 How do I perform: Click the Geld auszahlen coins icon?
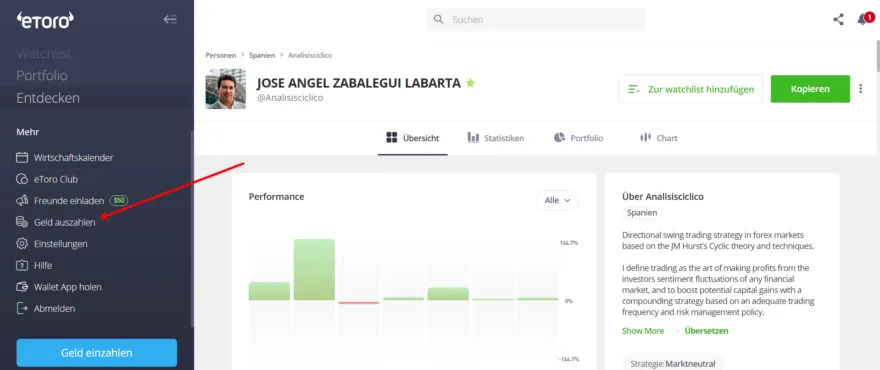coord(22,222)
